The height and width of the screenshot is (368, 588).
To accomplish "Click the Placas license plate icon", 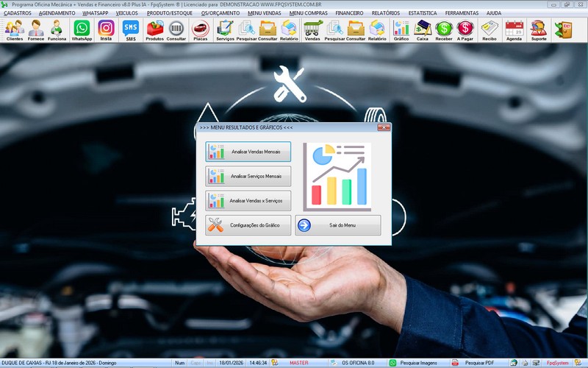I will 200,30.
